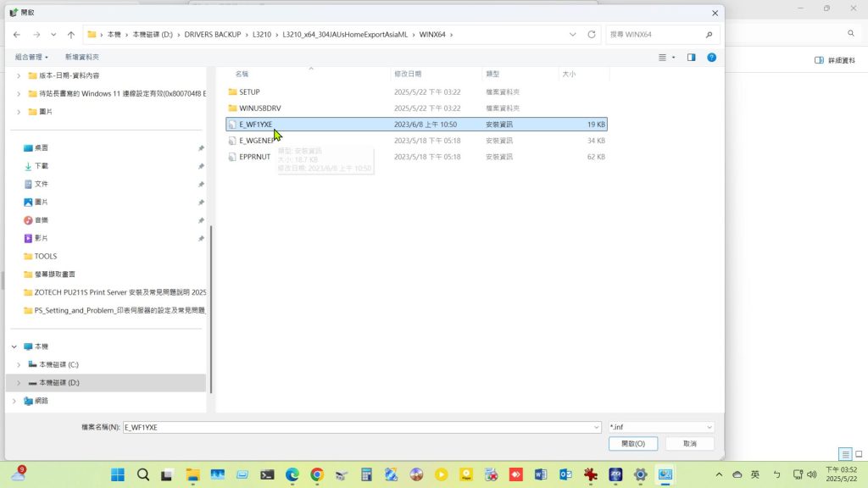
Task: Refresh the current folder view
Action: tap(592, 35)
